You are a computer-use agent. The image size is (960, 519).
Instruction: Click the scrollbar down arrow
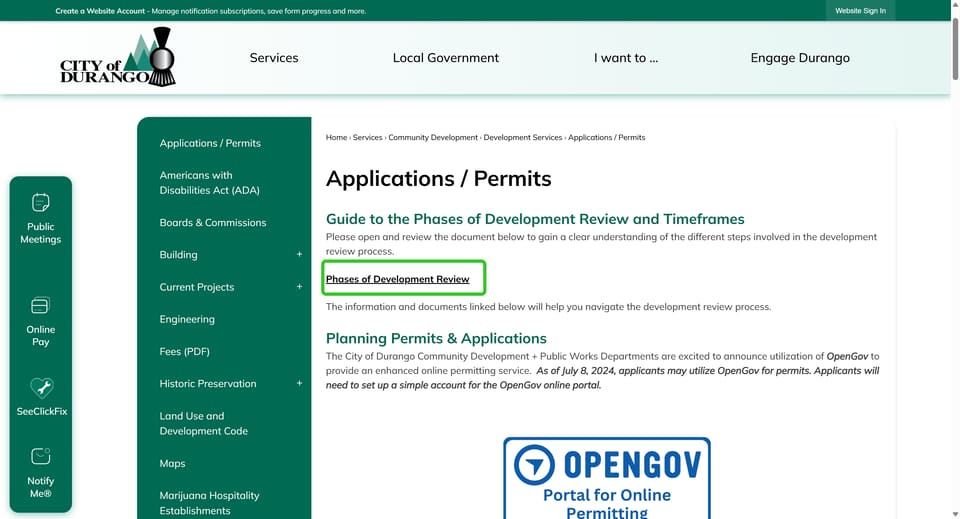coord(955,514)
